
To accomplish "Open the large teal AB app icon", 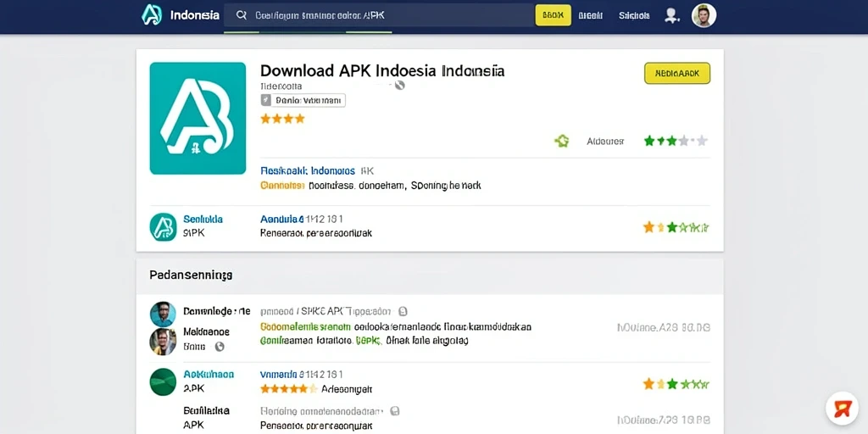I will (198, 119).
